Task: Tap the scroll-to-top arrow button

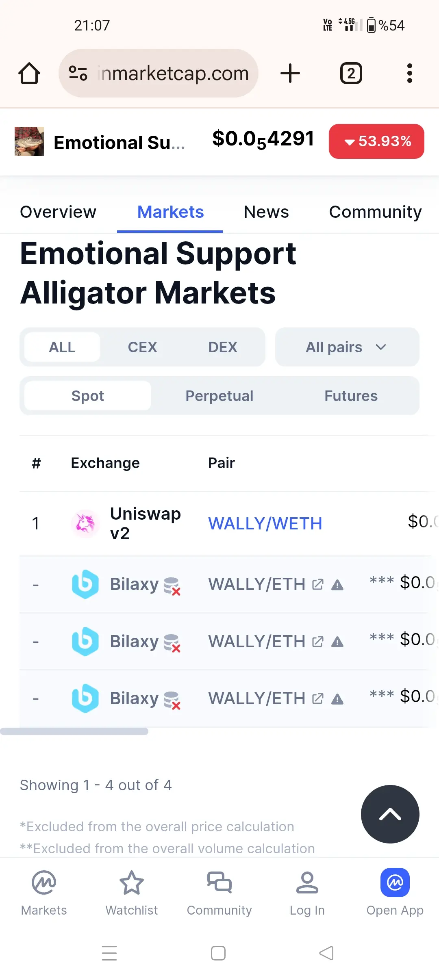Action: pyautogui.click(x=390, y=814)
